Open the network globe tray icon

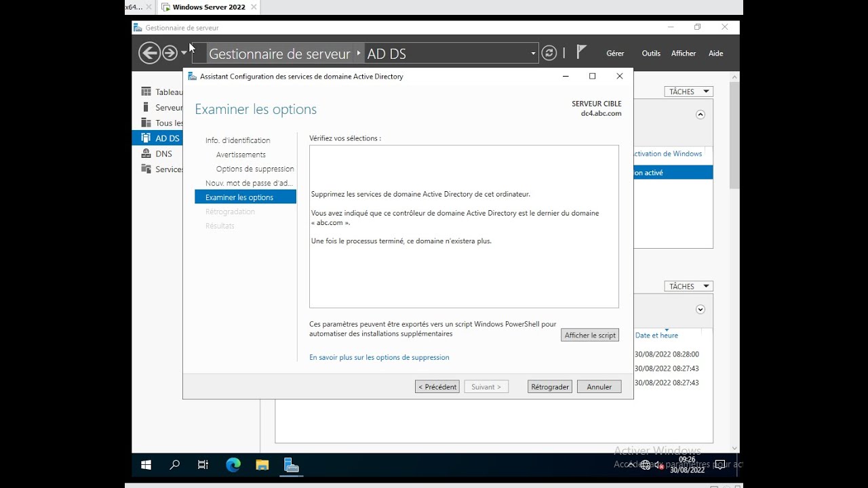[x=645, y=465]
